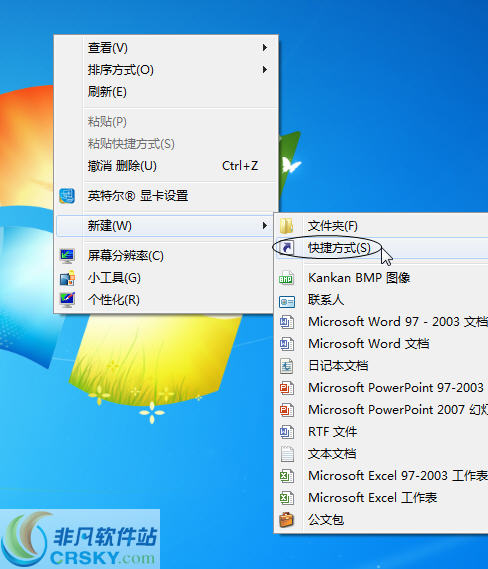Open 屏幕分辨率(C) settings
488x569 pixels.
165,256
